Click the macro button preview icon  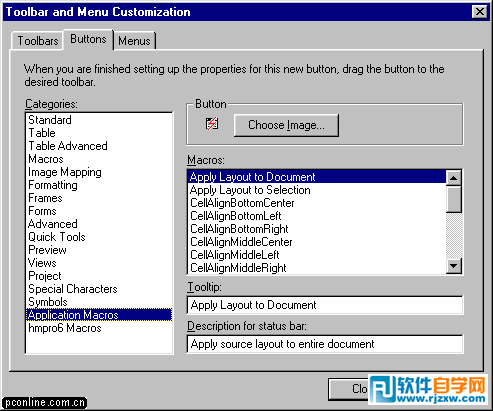pyautogui.click(x=212, y=124)
